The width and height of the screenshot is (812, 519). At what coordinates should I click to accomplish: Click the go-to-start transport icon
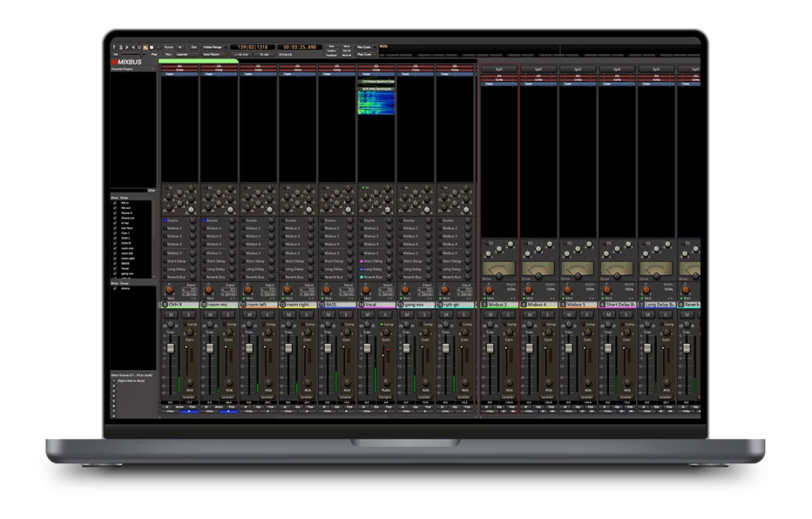pyautogui.click(x=127, y=47)
